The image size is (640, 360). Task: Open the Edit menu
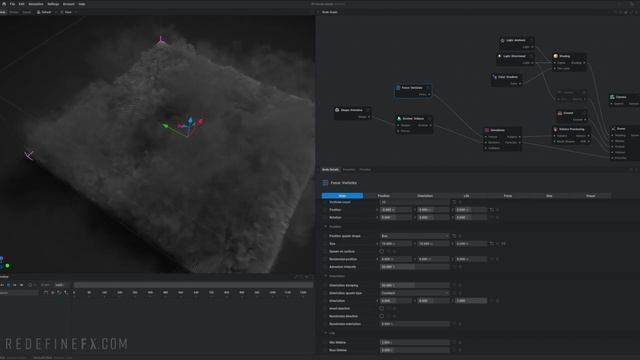tap(22, 4)
